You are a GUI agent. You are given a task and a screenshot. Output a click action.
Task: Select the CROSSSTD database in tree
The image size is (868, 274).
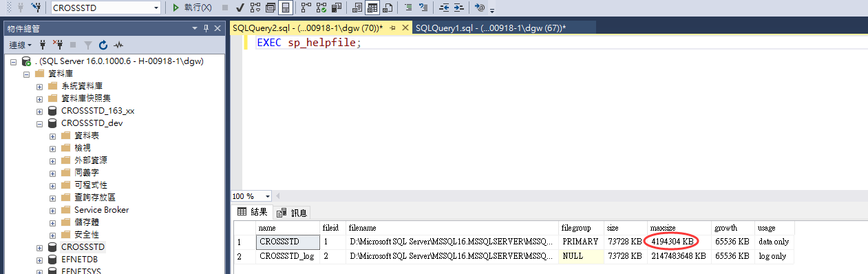point(83,247)
